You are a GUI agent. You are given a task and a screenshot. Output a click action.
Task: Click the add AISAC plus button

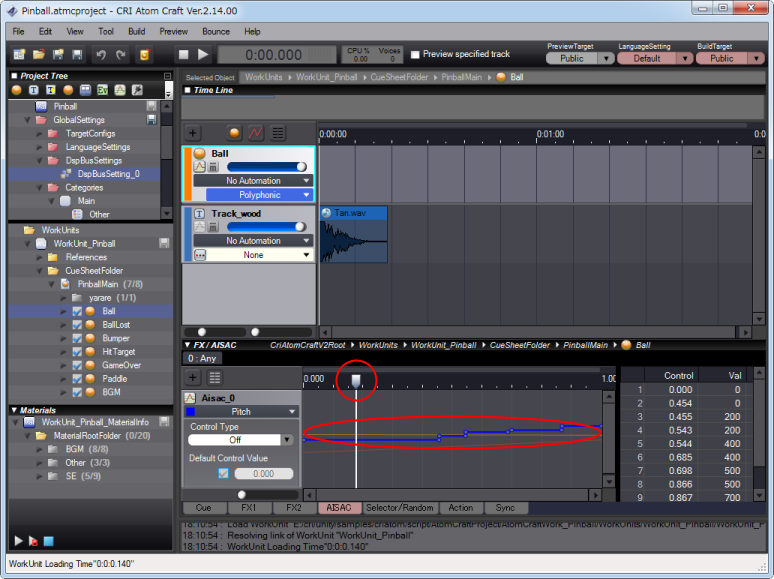point(193,377)
